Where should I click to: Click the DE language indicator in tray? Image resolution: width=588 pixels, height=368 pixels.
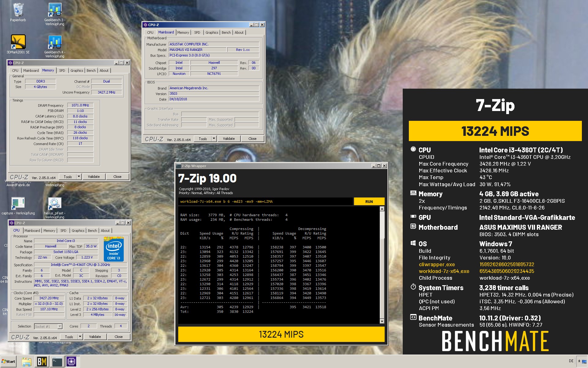point(571,361)
